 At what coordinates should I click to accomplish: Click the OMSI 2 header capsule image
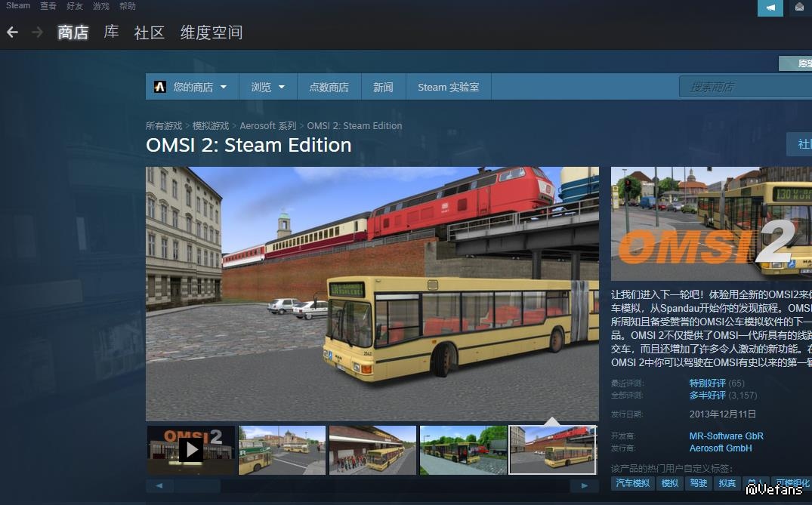click(x=712, y=223)
